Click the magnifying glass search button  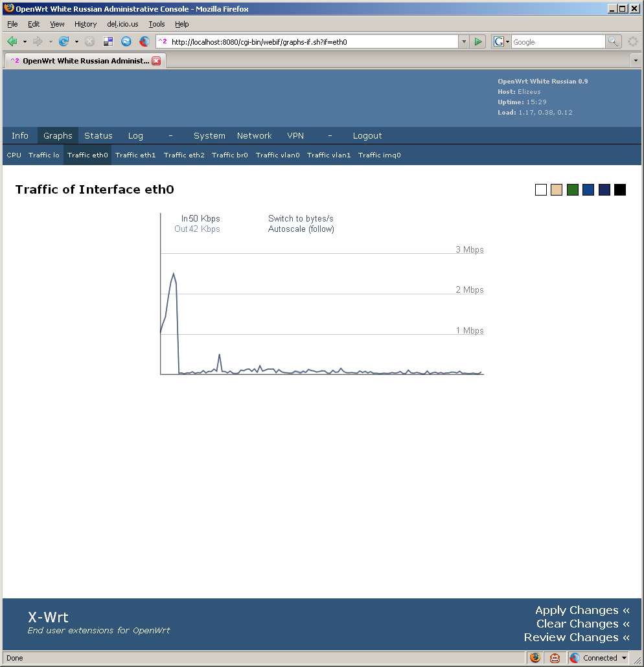613,41
